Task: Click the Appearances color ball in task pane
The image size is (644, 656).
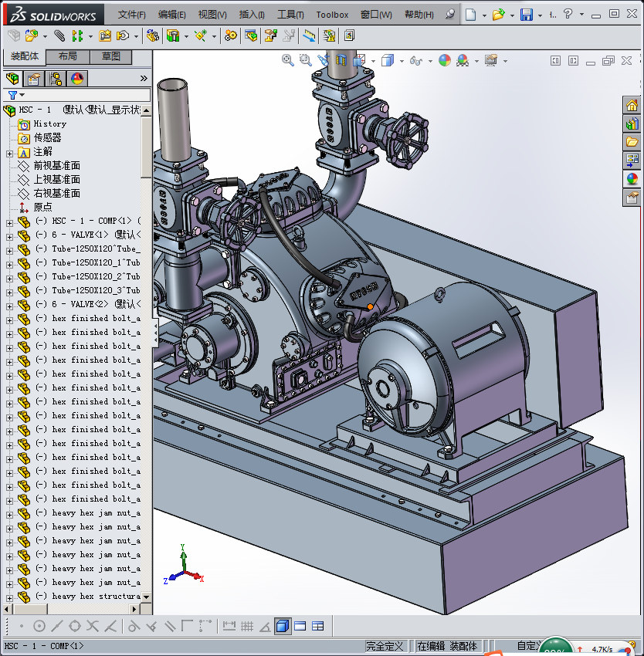Action: click(x=632, y=179)
